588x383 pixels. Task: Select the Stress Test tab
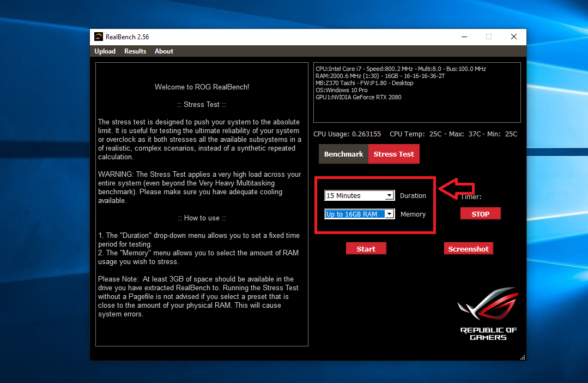coord(394,154)
